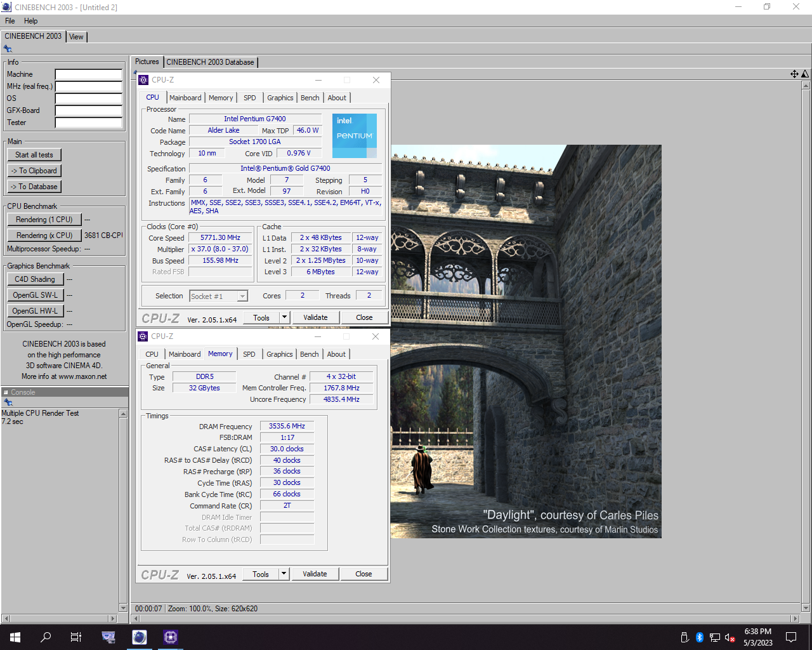Click the Intel Pentium logo in CPU-Z

click(355, 136)
